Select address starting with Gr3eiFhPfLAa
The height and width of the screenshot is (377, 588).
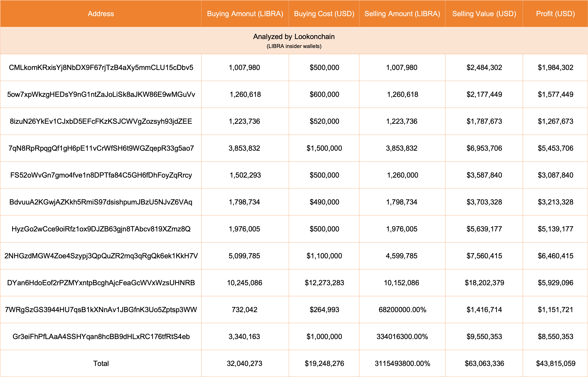(101, 337)
